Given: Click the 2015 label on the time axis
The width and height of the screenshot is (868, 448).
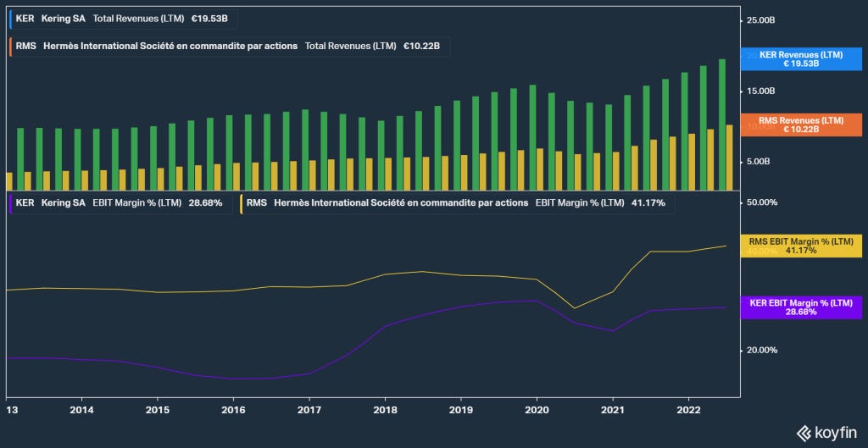Looking at the screenshot, I should coord(157,410).
